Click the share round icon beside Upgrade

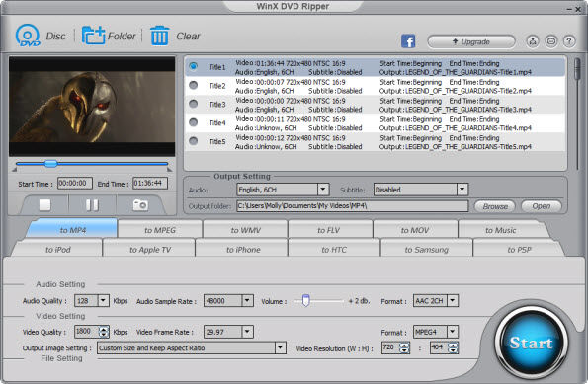533,41
